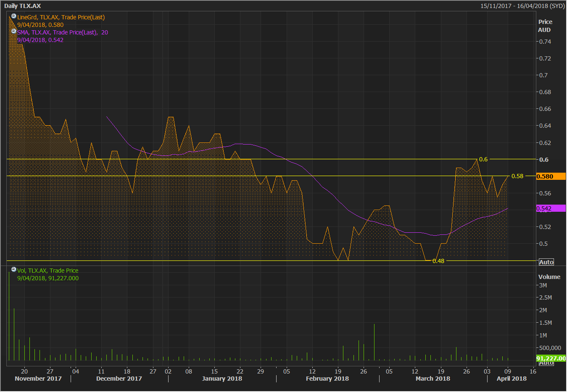Click the 0.52 price axis value

tap(545, 227)
